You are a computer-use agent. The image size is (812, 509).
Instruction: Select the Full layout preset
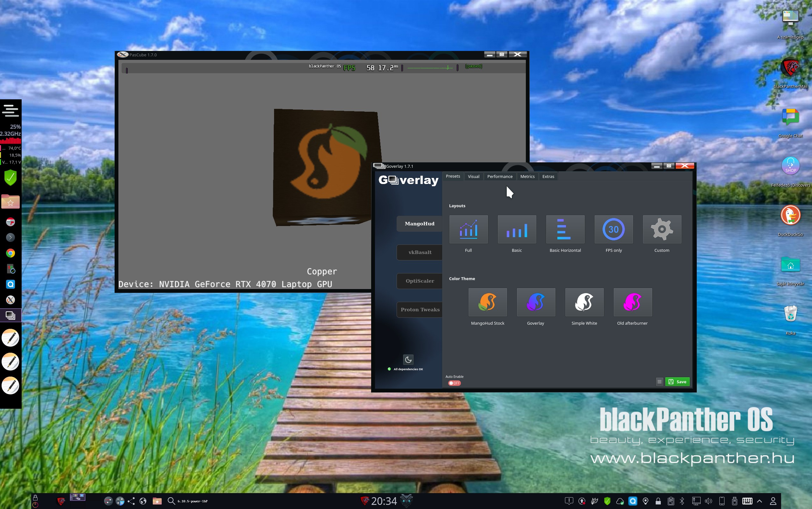468,230
